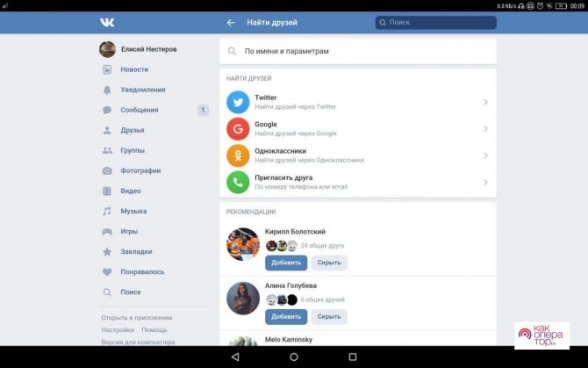Open the Музыка note icon
This screenshot has width=588, height=368.
[x=107, y=211]
